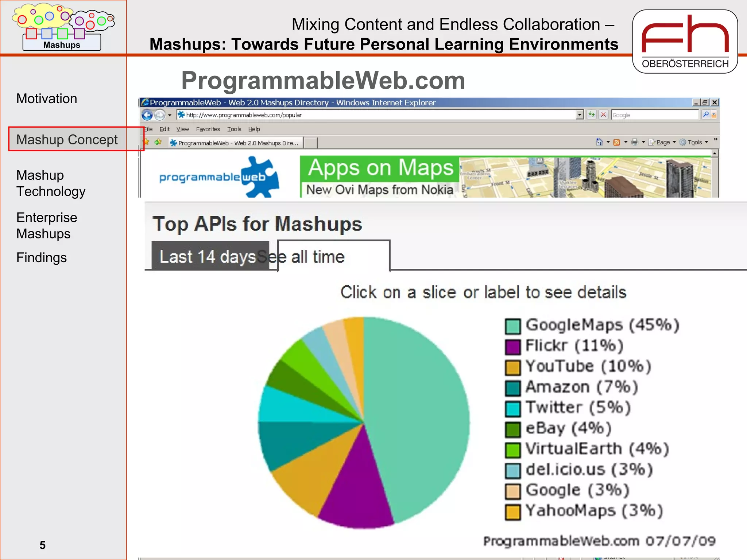Screen dimensions: 747x560
Task: Click the Google search box
Action: point(655,115)
